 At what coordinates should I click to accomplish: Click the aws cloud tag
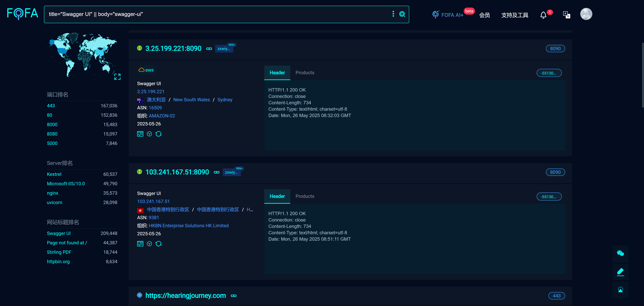pyautogui.click(x=146, y=70)
